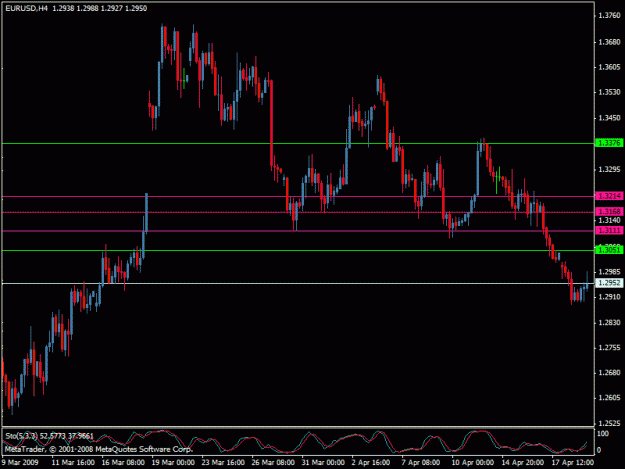Image resolution: width=625 pixels, height=469 pixels.
Task: Click the 1.3376 green price label
Action: click(x=609, y=143)
